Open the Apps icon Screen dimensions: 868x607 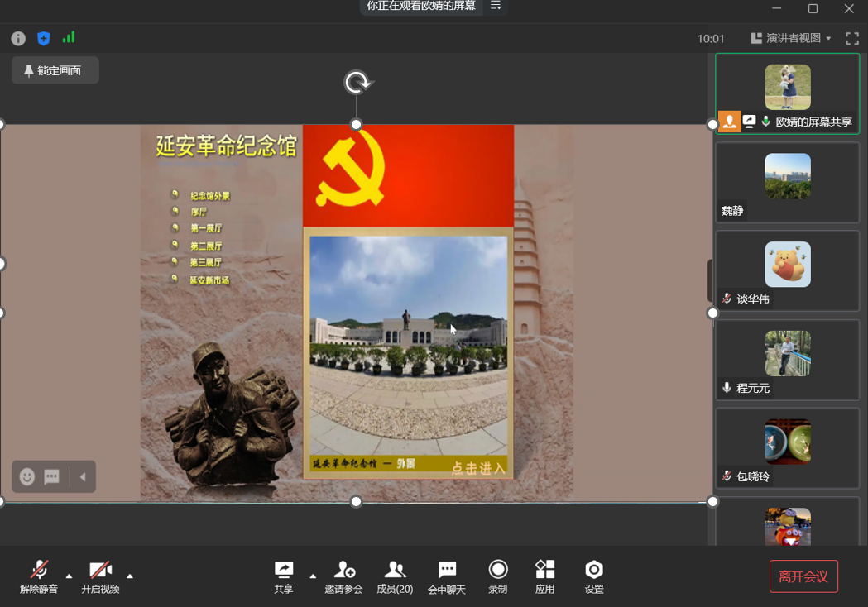(544, 576)
